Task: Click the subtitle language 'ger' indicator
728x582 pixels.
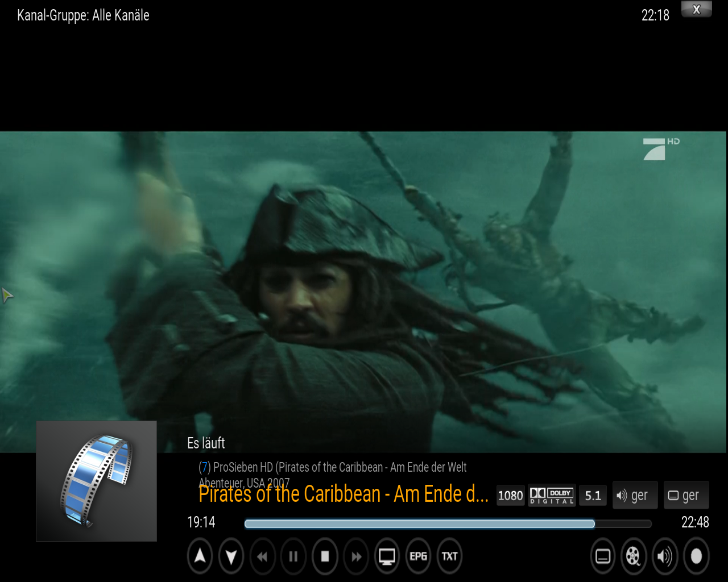Action: (x=686, y=495)
